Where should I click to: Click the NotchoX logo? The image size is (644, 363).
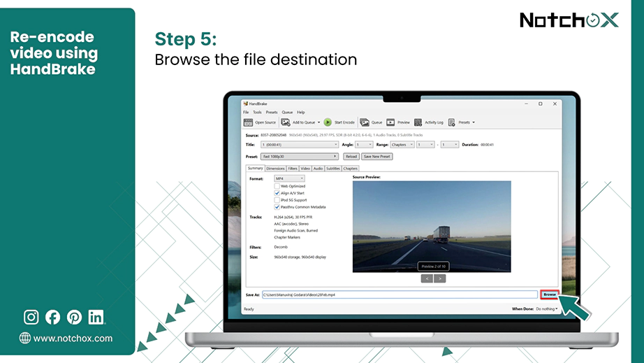pos(569,20)
